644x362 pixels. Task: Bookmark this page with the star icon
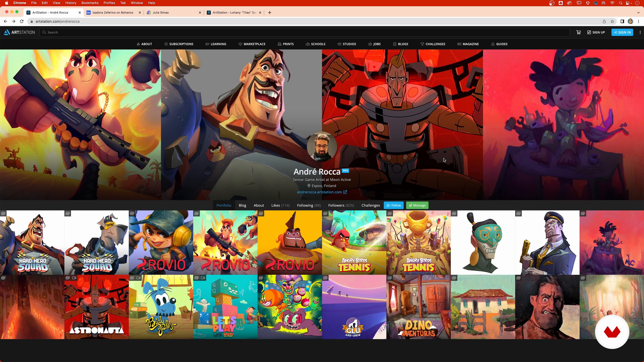pyautogui.click(x=612, y=21)
